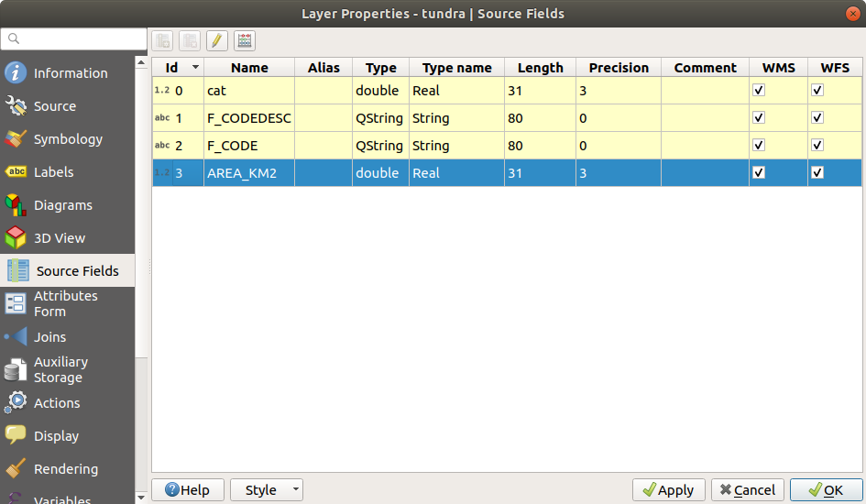Click the cat field name cell
The image size is (866, 504).
pyautogui.click(x=249, y=90)
